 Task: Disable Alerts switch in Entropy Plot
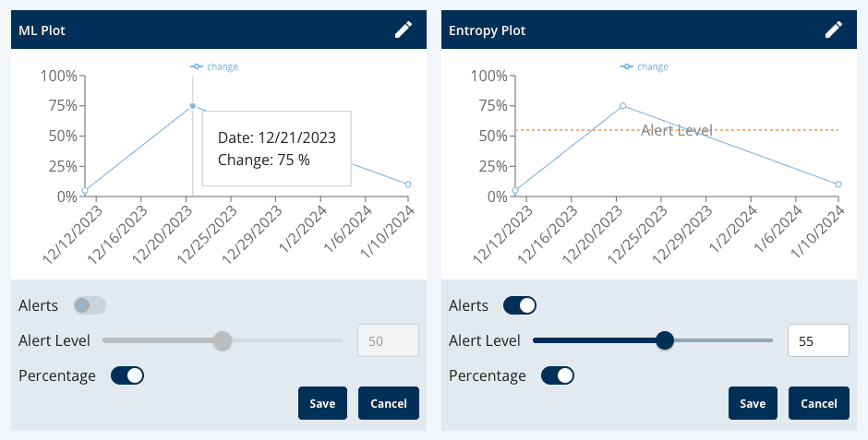point(519,305)
